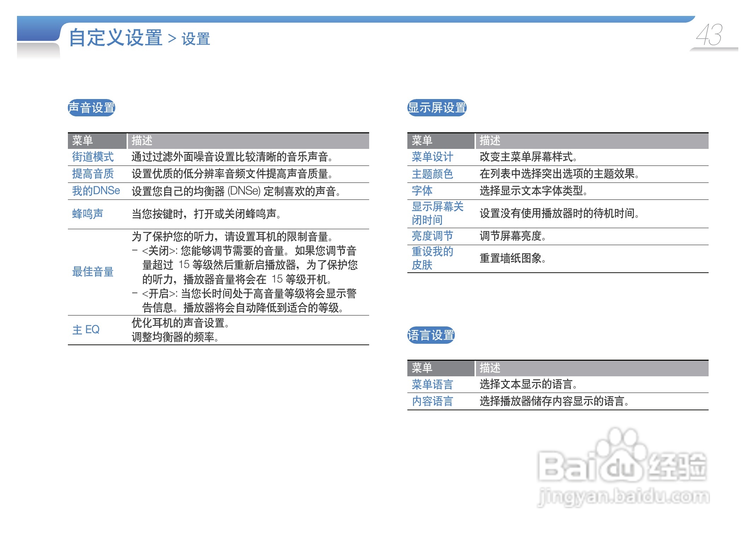The width and height of the screenshot is (756, 539).
Task: Click the 内容语言 language option
Action: coord(432,401)
